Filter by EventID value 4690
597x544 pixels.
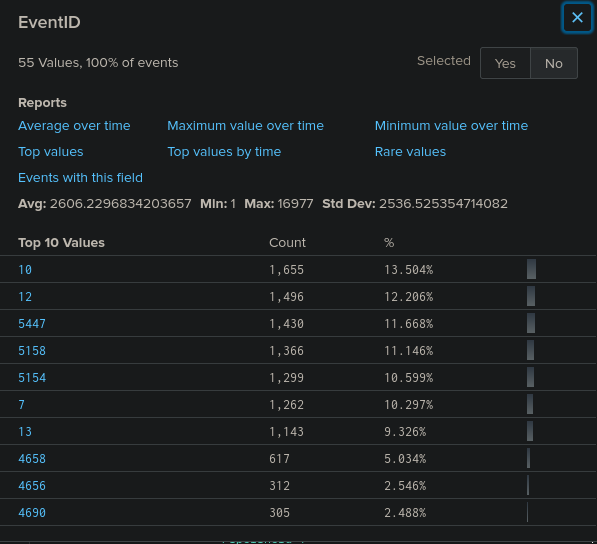(x=32, y=513)
